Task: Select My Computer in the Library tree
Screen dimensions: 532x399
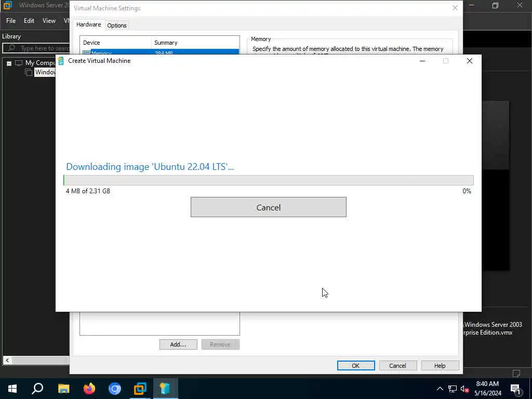Action: pos(40,63)
